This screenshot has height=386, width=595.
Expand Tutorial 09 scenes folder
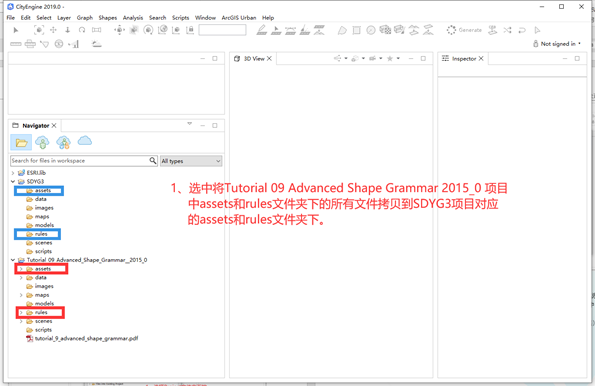(21, 321)
